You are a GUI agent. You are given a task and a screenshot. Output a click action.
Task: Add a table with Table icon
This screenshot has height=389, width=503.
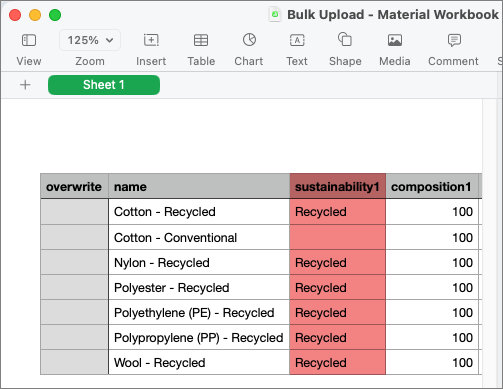(201, 40)
